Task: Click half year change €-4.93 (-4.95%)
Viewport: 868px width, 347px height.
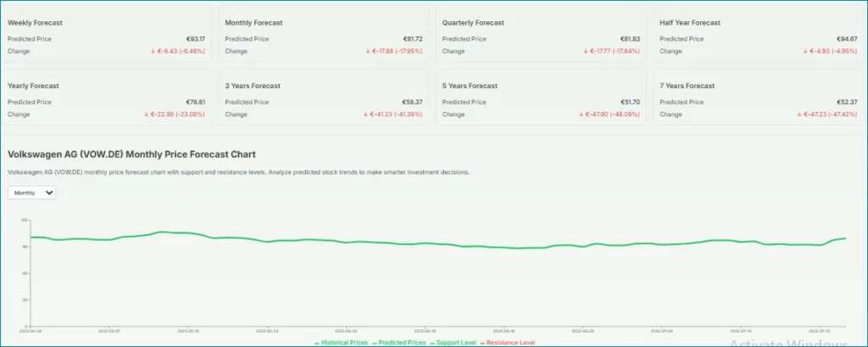Action: 830,51
